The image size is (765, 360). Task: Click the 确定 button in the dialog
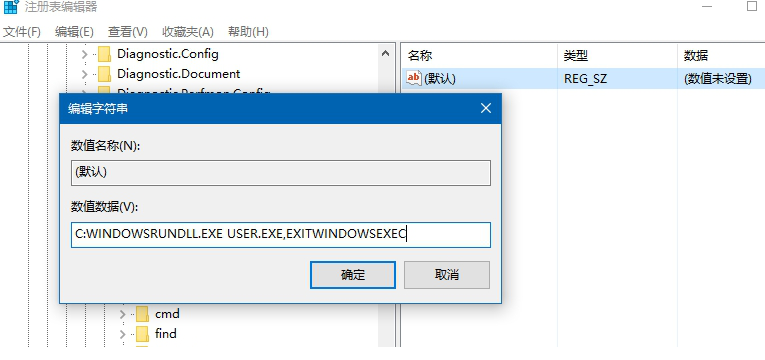pos(353,275)
